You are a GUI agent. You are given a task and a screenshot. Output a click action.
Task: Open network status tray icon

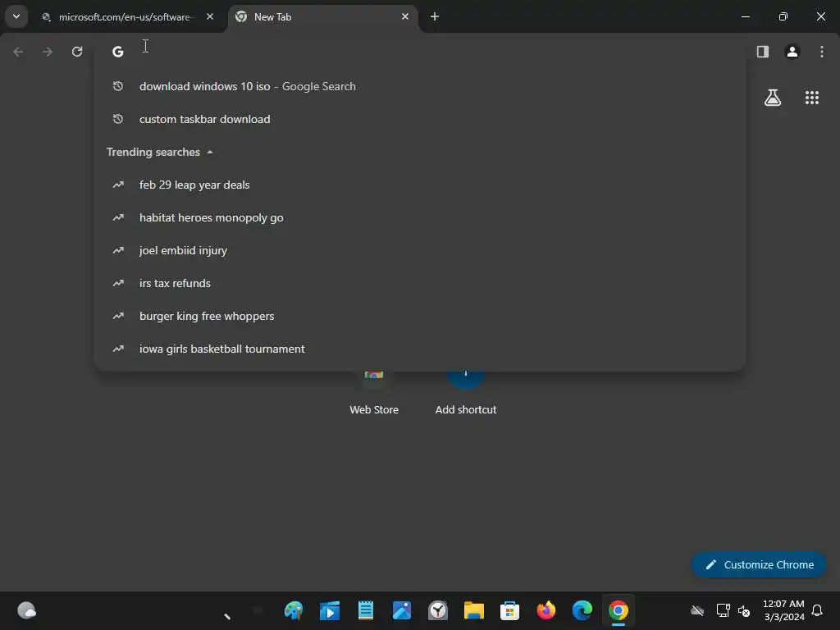[724, 610]
